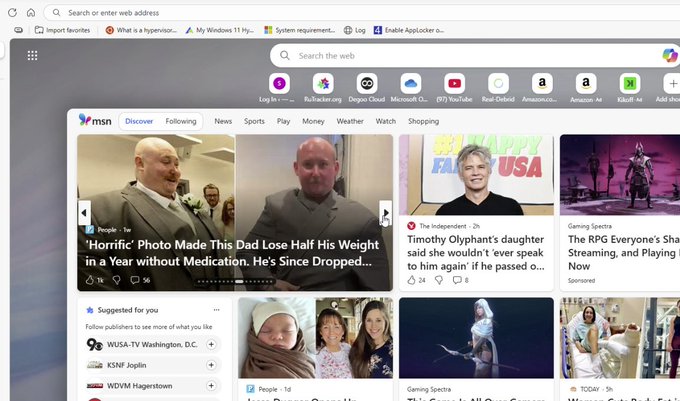Image resolution: width=680 pixels, height=401 pixels.
Task: Open the Money tab
Action: (313, 121)
